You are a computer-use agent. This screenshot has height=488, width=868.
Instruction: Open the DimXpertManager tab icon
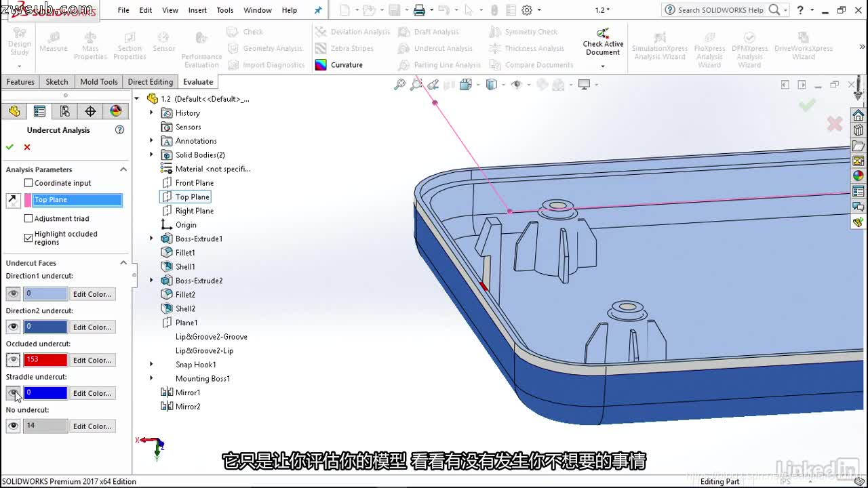(x=90, y=111)
